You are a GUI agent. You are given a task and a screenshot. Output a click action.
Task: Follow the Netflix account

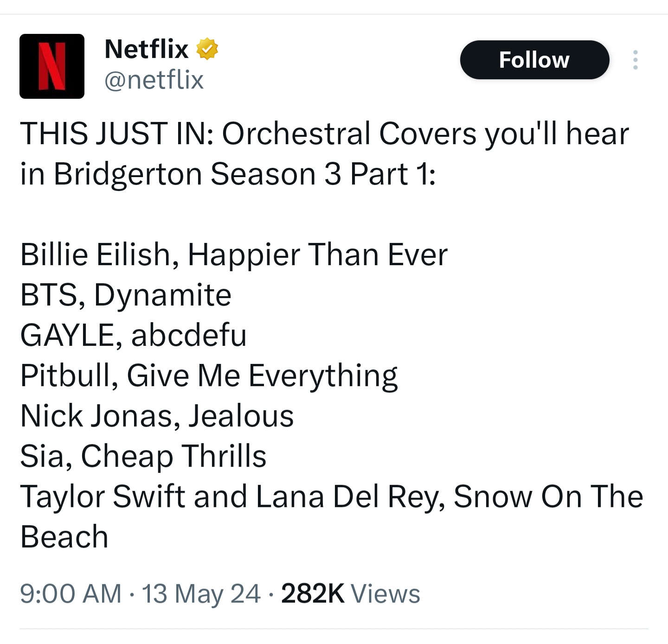tap(534, 60)
